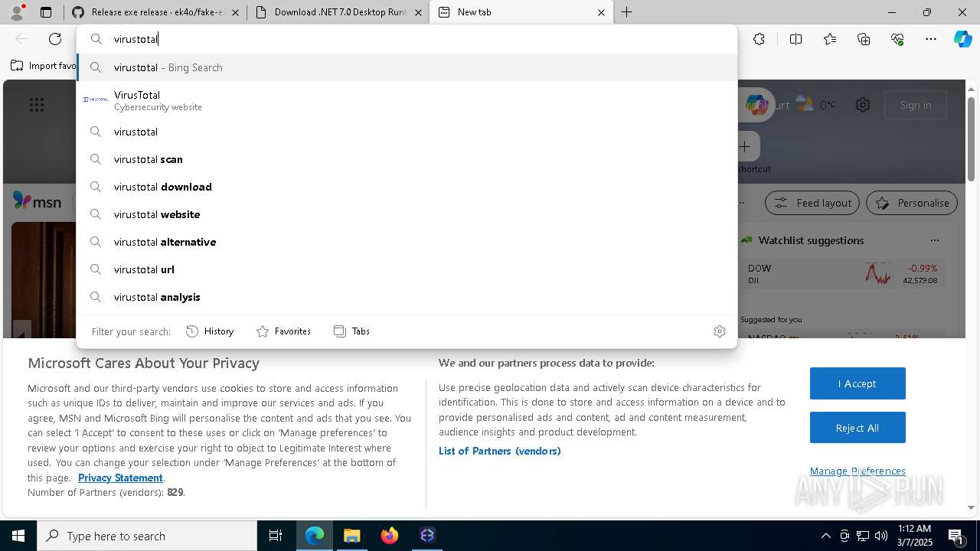
Task: Accept cookies with I Accept button
Action: click(x=857, y=383)
